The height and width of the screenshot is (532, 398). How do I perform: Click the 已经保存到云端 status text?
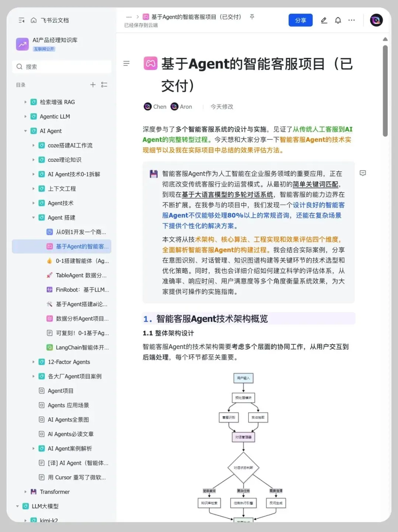click(141, 25)
